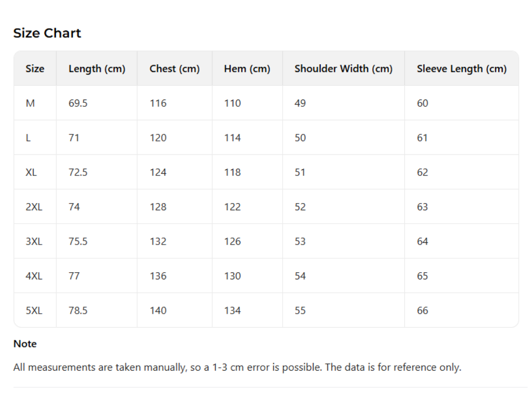The image size is (532, 405).
Task: Select chest value 120 in L row
Action: pos(158,138)
